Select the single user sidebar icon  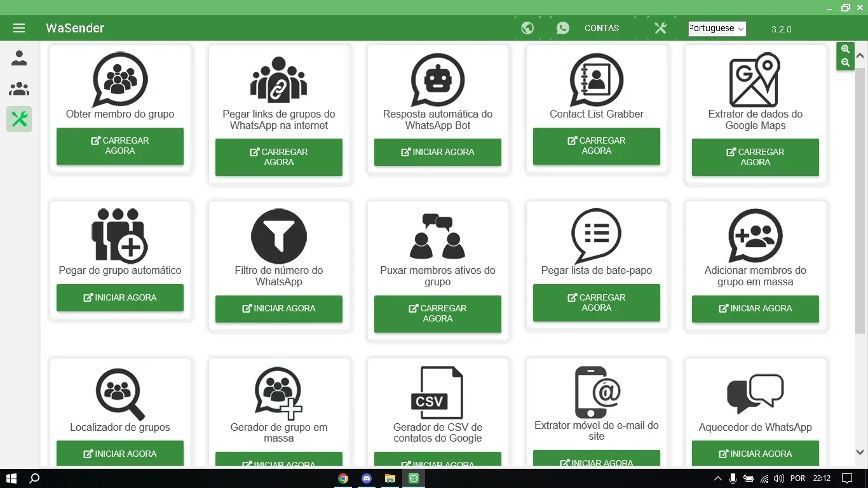(19, 58)
